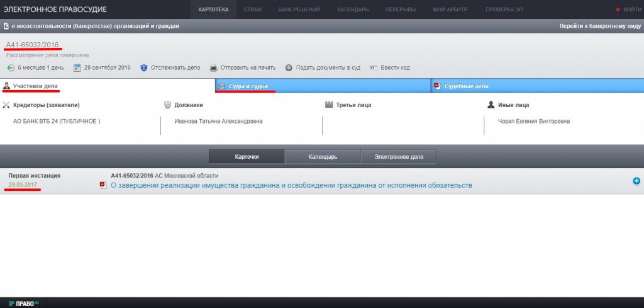
Task: Open the PDF icon beside the court decision
Action: (103, 185)
